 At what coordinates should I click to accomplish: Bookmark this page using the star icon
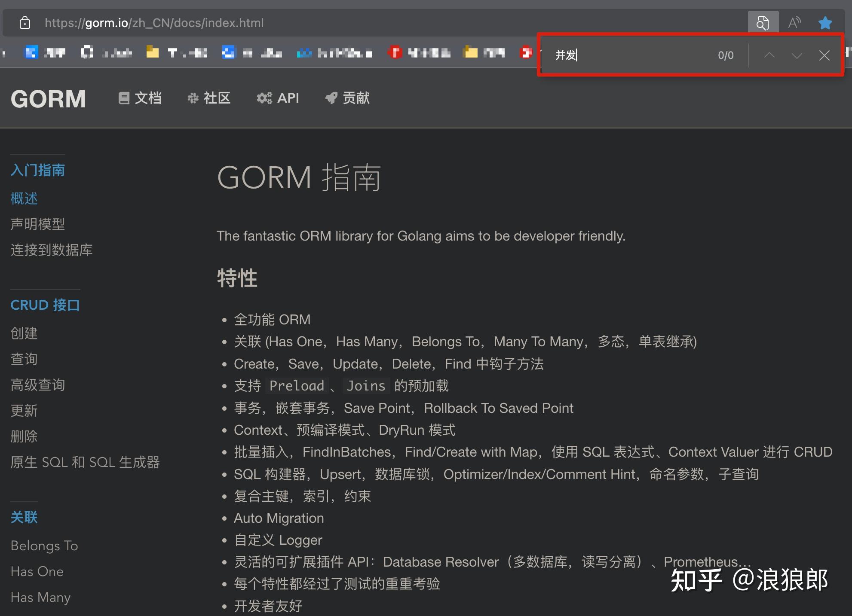coord(824,22)
